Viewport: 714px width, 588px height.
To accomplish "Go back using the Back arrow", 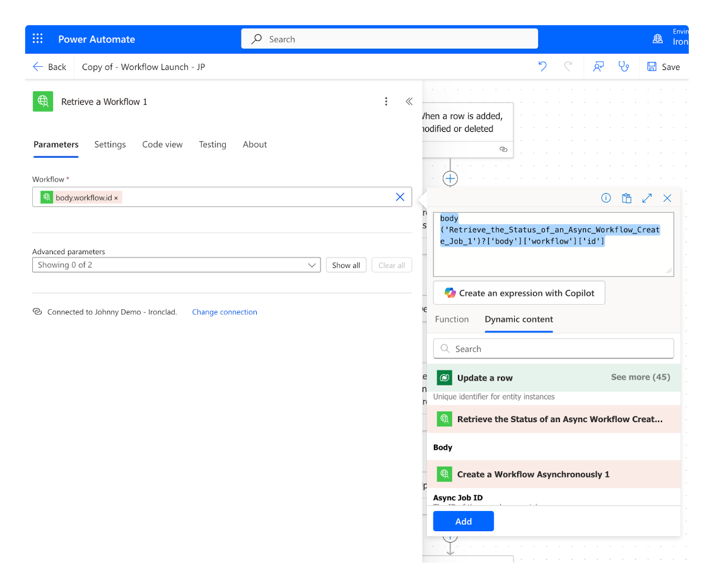I will tap(49, 66).
